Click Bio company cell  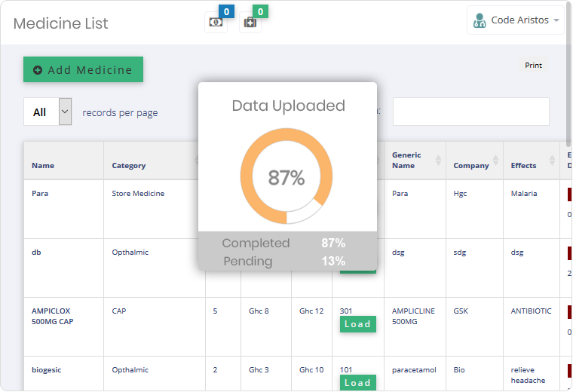coord(474,374)
